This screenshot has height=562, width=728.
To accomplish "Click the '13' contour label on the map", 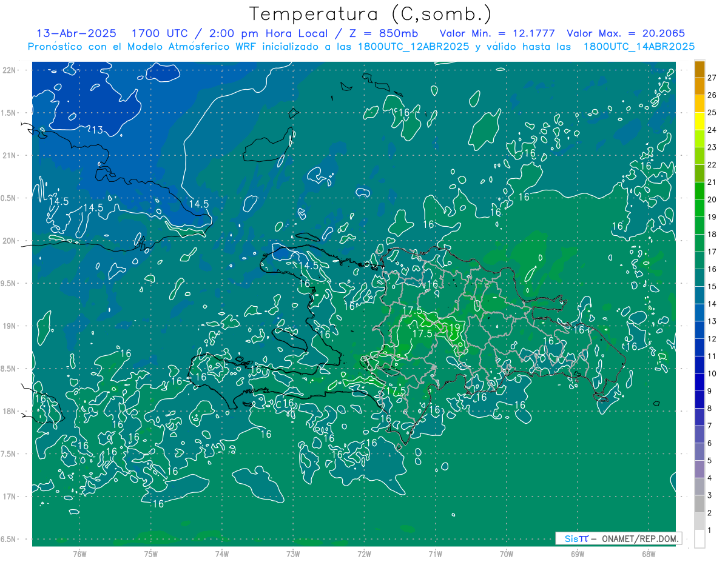I will (96, 130).
